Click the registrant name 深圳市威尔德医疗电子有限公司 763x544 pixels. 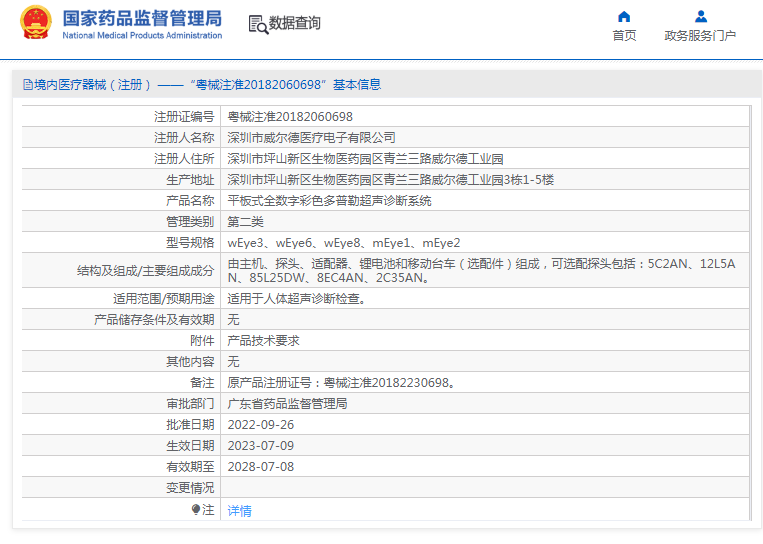311,137
